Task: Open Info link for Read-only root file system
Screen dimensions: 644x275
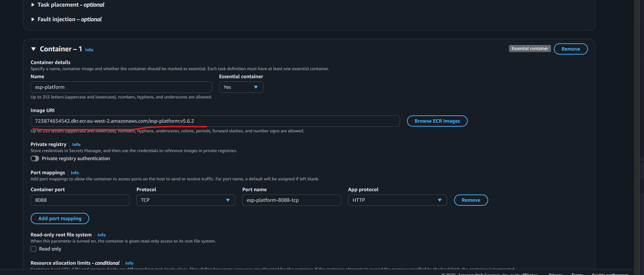Action: click(102, 235)
